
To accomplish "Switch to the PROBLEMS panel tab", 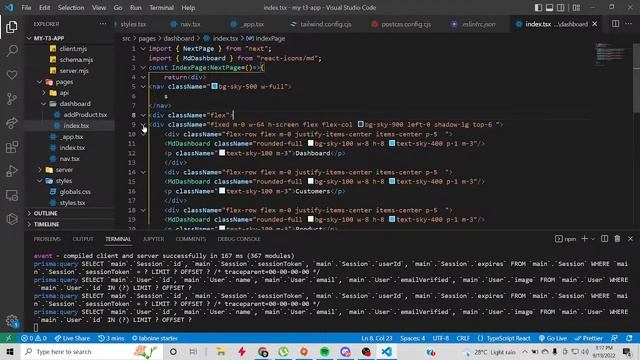I will 47,239.
